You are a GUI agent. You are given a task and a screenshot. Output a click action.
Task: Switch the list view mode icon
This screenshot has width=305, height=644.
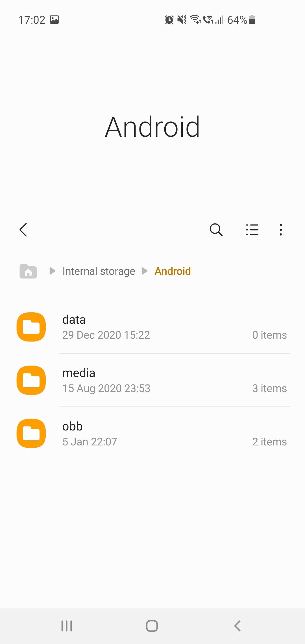point(252,230)
